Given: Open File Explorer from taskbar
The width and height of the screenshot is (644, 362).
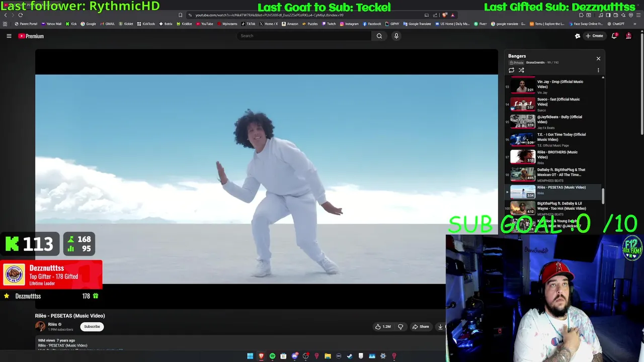Looking at the screenshot, I should click(x=328, y=356).
